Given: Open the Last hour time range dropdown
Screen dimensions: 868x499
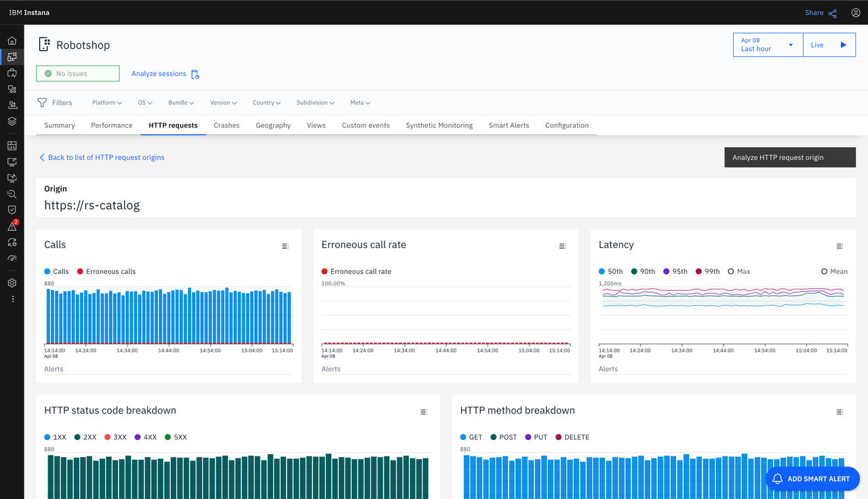Looking at the screenshot, I should 768,45.
